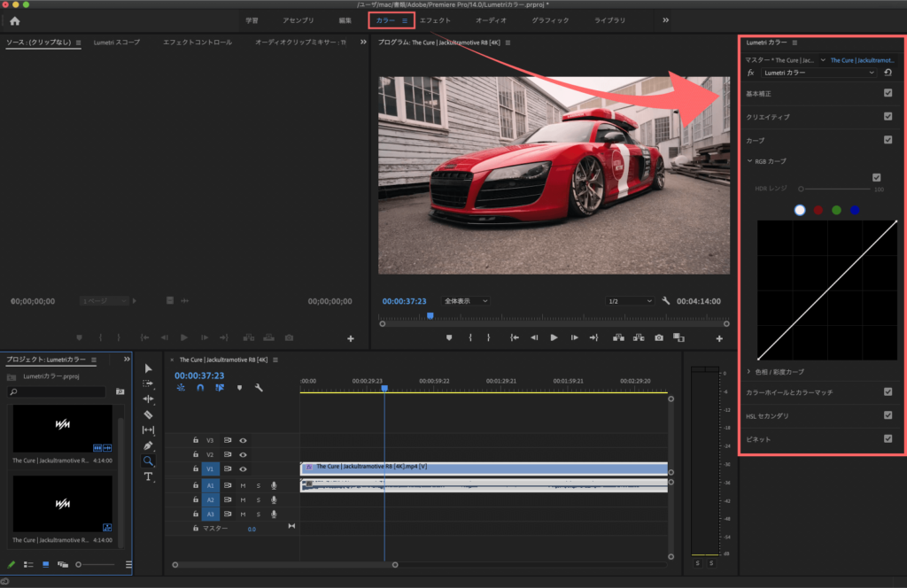Viewport: 907px width, 588px height.
Task: Toggle クリエイティブ section checkbox
Action: point(888,116)
